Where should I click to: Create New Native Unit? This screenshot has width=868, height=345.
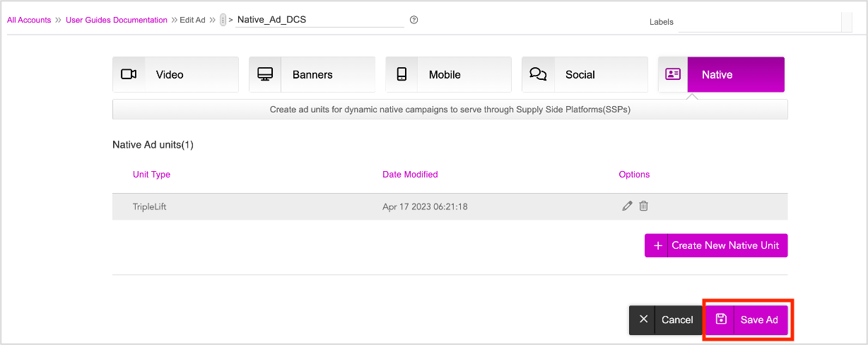click(x=725, y=245)
